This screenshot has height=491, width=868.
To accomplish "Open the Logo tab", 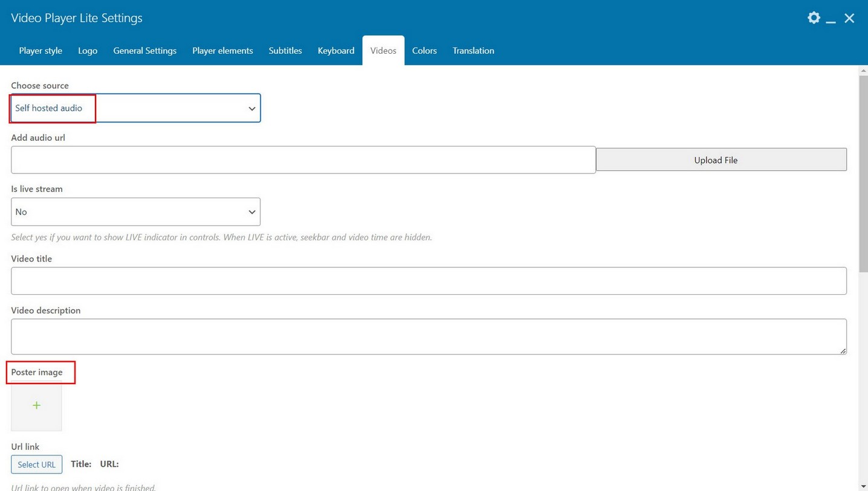I will [88, 51].
